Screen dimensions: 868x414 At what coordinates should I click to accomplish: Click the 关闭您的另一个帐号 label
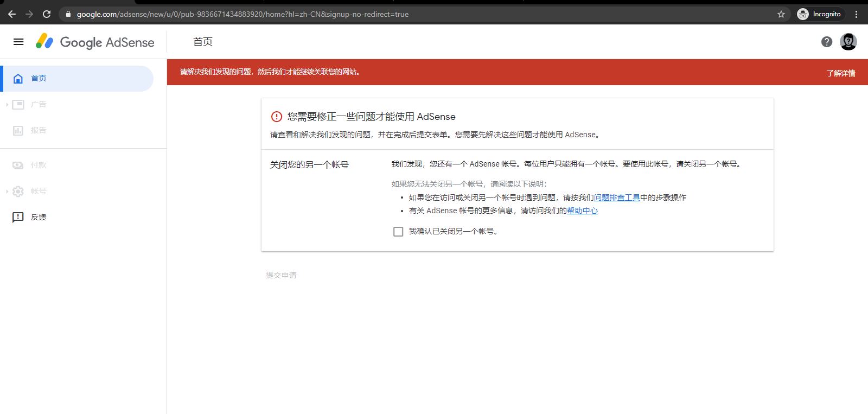(x=309, y=164)
